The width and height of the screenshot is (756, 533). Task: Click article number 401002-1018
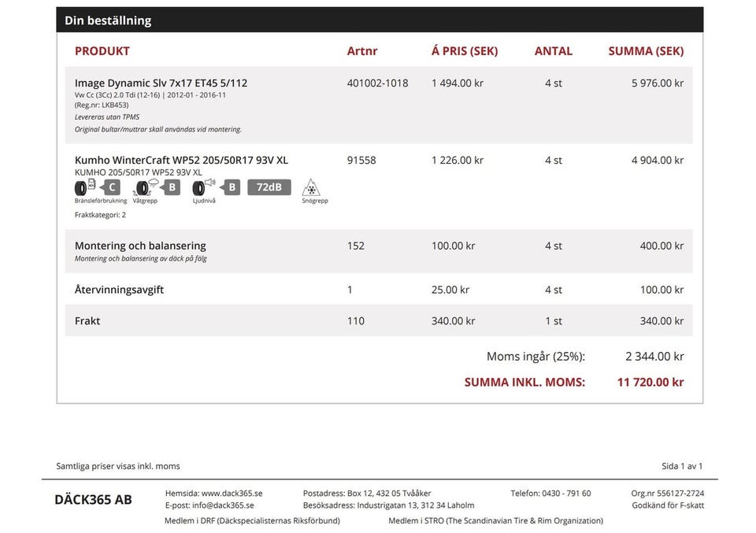click(377, 83)
